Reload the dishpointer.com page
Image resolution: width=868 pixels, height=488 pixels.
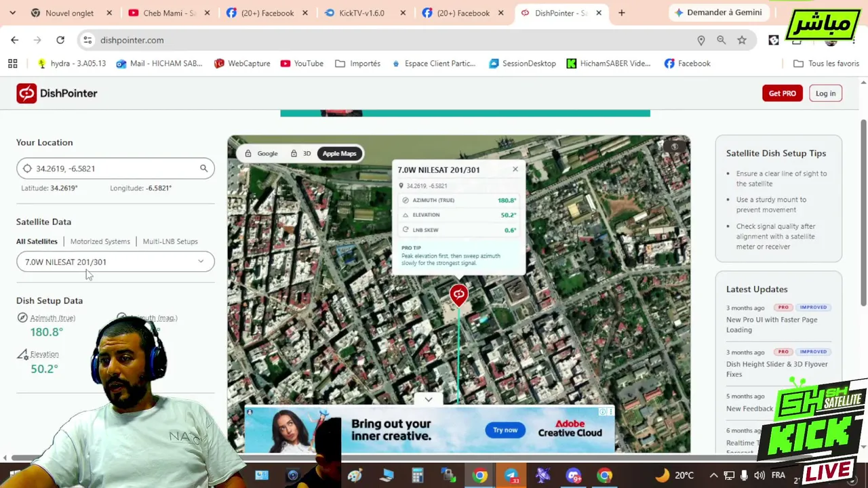click(60, 40)
